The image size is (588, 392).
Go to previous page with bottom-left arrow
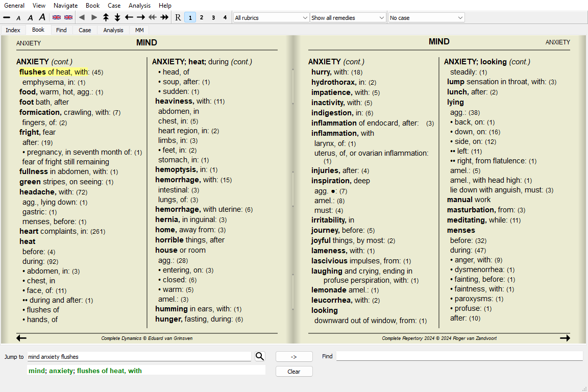click(x=21, y=338)
